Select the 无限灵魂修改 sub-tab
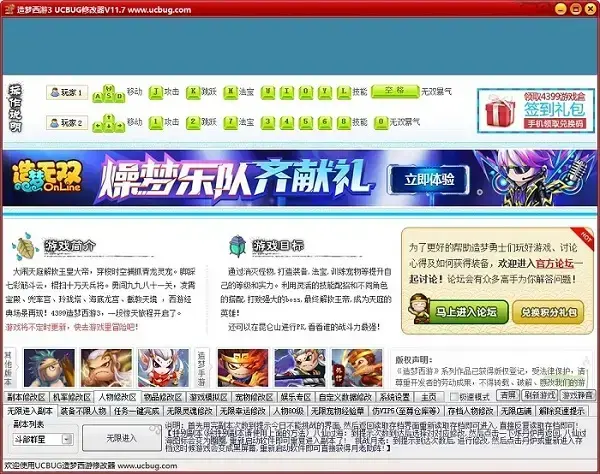This screenshot has width=600, height=474. (x=189, y=411)
